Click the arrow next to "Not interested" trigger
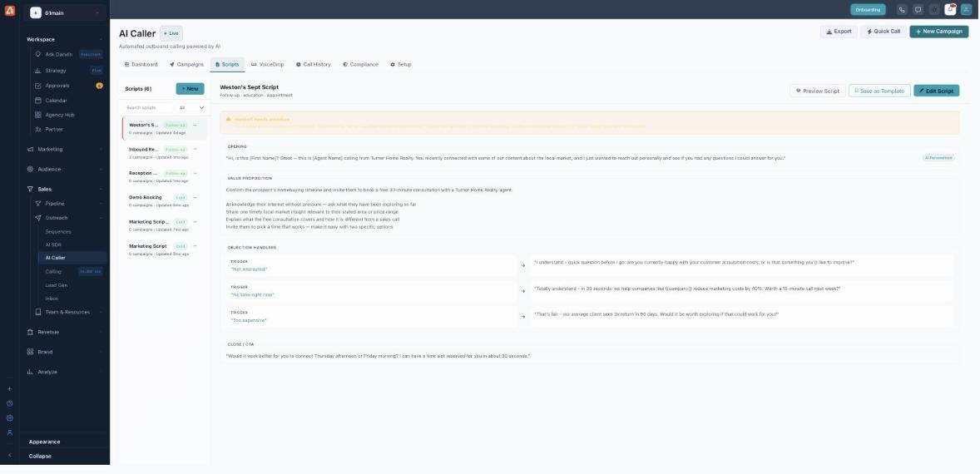 [523, 265]
